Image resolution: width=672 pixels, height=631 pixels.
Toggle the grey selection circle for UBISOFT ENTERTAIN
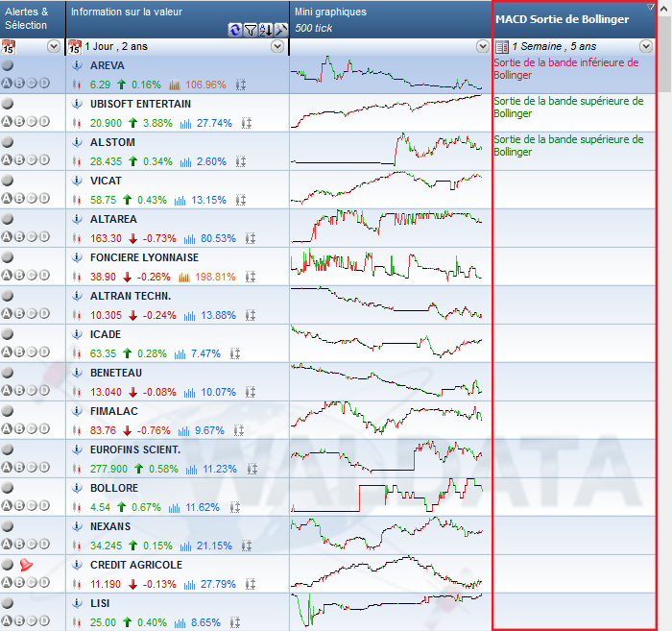tap(8, 104)
